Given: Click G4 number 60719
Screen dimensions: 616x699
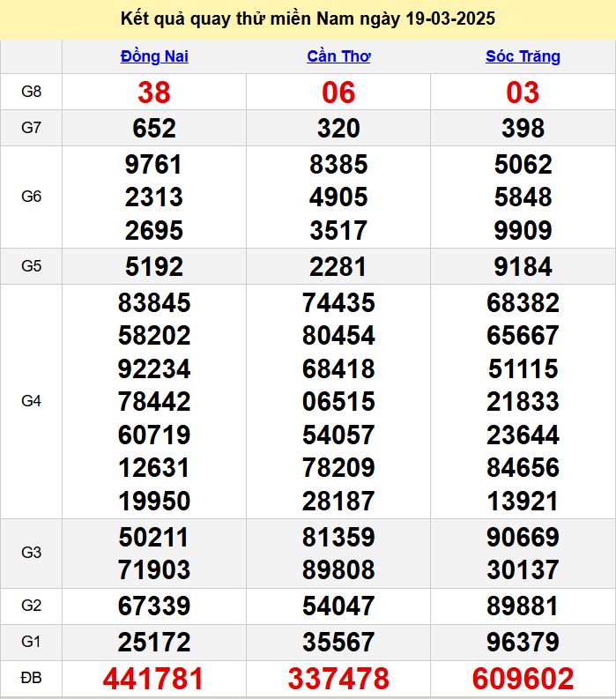Looking at the screenshot, I should click(x=154, y=435).
